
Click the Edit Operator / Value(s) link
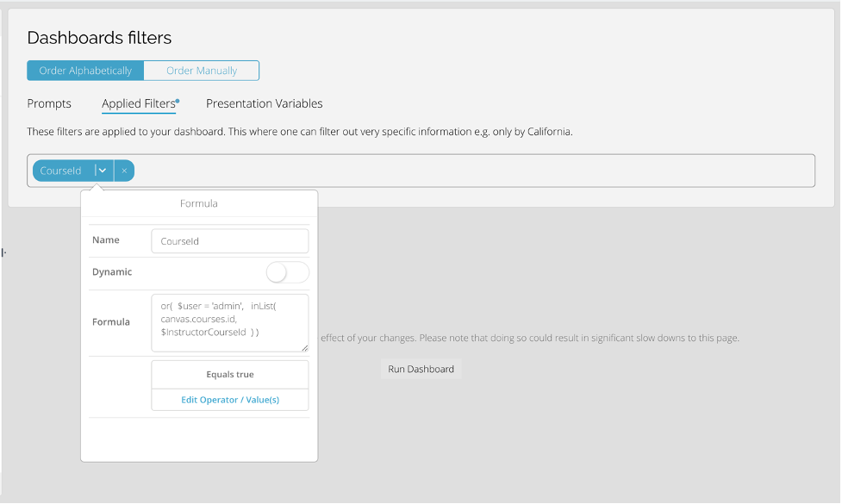[230, 400]
